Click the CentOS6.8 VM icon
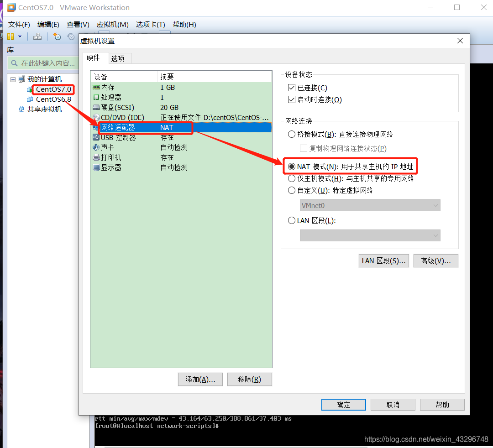The height and width of the screenshot is (448, 493). tap(30, 99)
